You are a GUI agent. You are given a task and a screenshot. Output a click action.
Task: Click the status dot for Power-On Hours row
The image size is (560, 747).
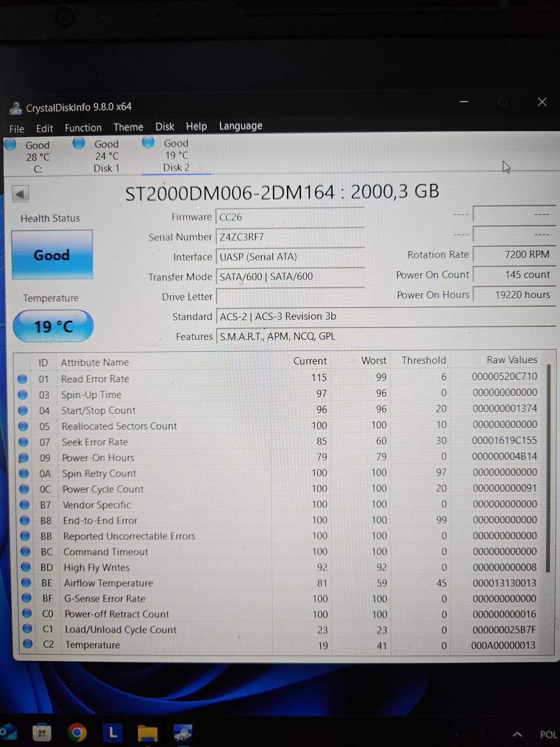click(x=24, y=458)
